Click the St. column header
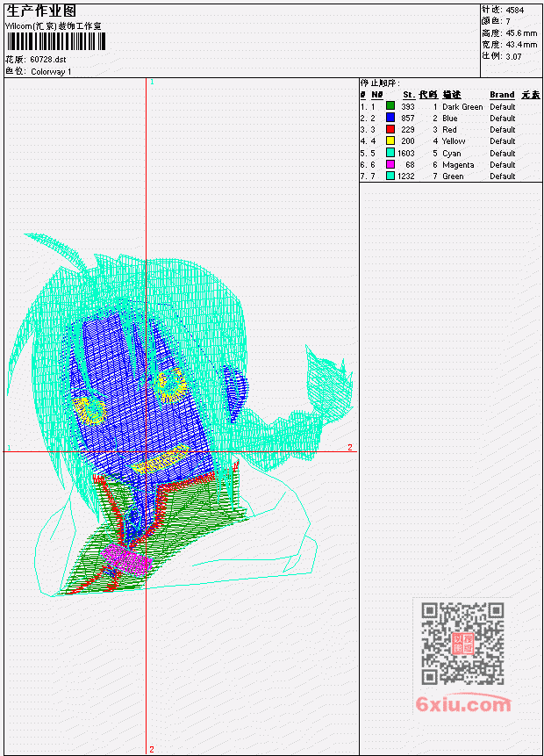 pyautogui.click(x=409, y=95)
